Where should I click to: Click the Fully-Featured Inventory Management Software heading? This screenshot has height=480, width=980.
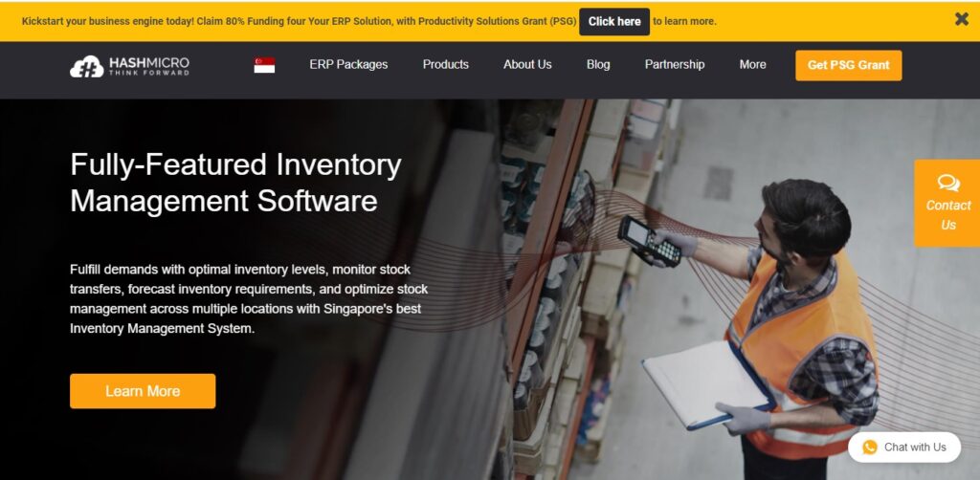(235, 183)
